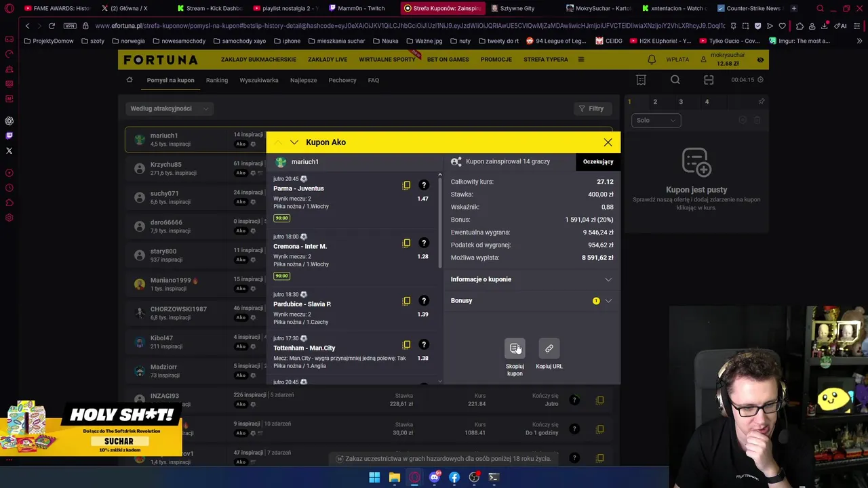Switch to the Pechowcy tab
The image size is (868, 488).
(342, 80)
